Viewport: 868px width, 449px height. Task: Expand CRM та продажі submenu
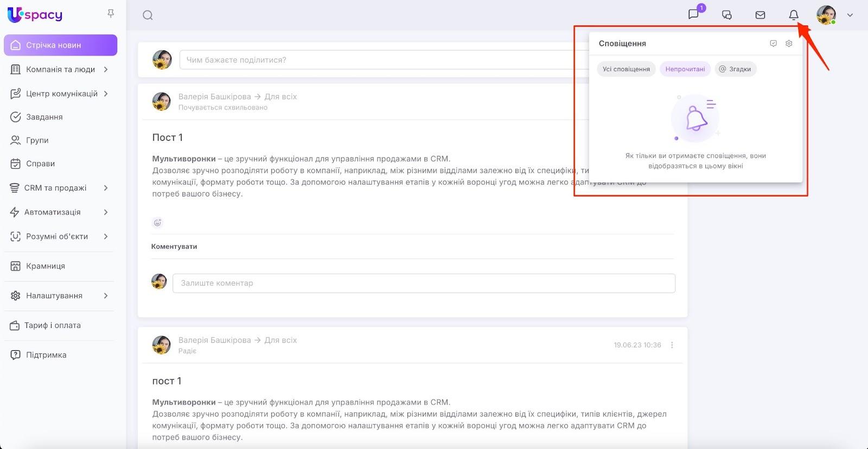point(106,188)
